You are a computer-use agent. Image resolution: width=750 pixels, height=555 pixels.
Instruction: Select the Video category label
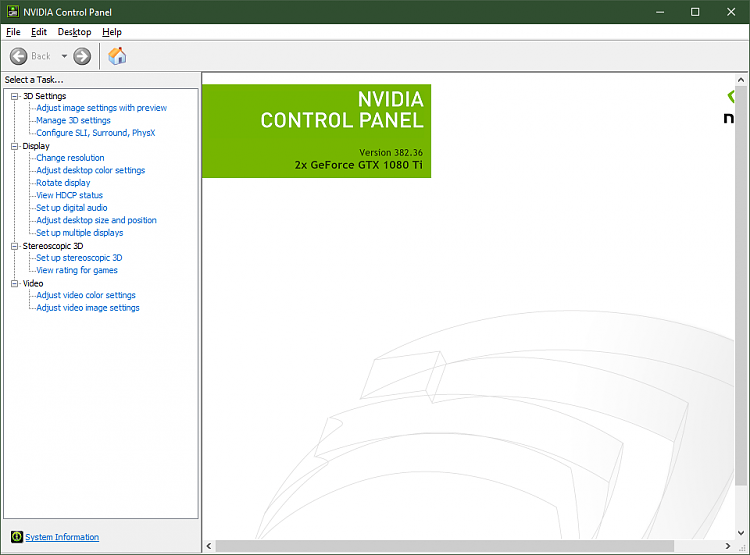click(x=33, y=283)
